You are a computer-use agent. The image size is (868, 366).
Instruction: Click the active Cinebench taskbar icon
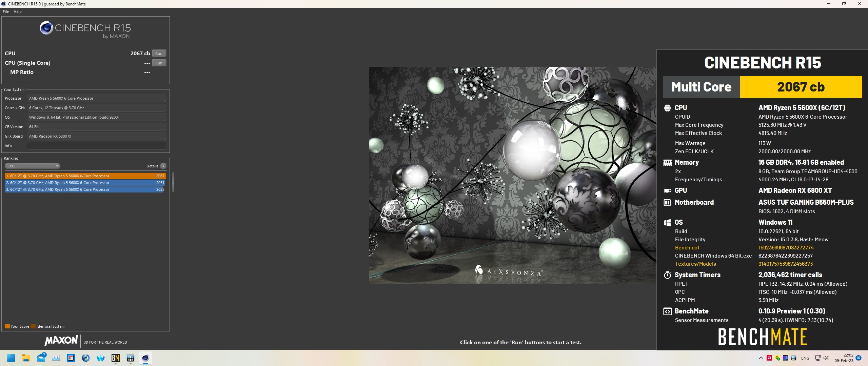pyautogui.click(x=145, y=358)
